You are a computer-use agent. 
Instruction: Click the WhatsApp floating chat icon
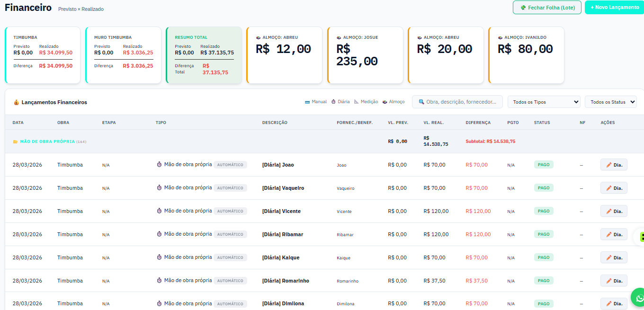click(x=639, y=298)
